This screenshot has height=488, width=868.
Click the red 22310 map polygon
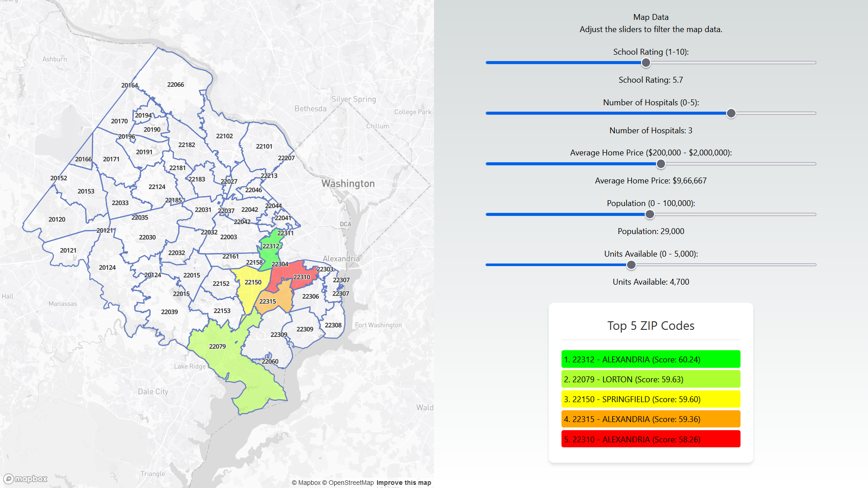pyautogui.click(x=289, y=271)
